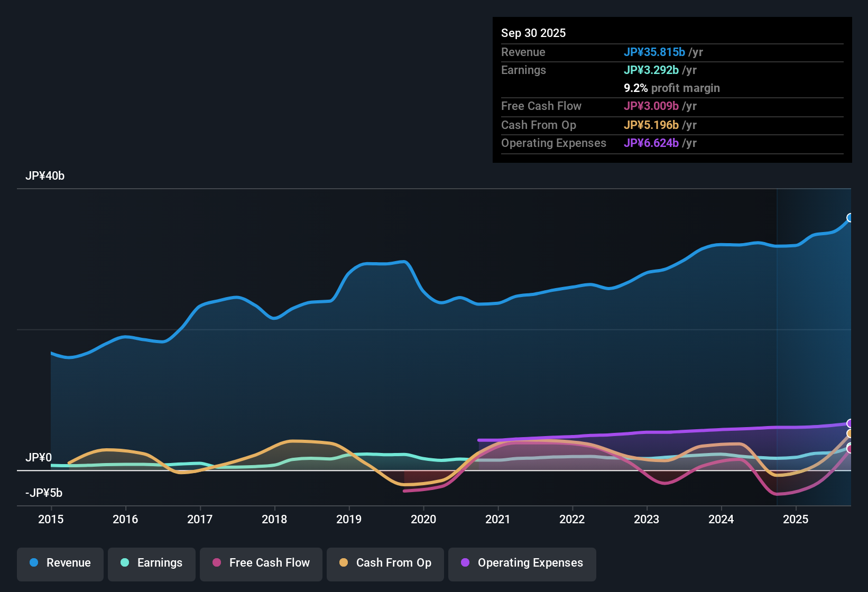868x592 pixels.
Task: Click the Cash From Op endpoint marker
Action: coord(850,434)
